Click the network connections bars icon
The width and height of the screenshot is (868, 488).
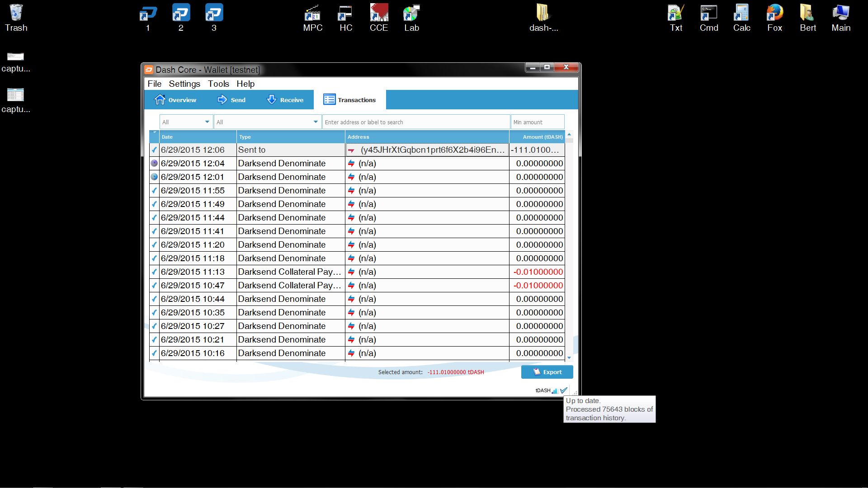tap(555, 391)
